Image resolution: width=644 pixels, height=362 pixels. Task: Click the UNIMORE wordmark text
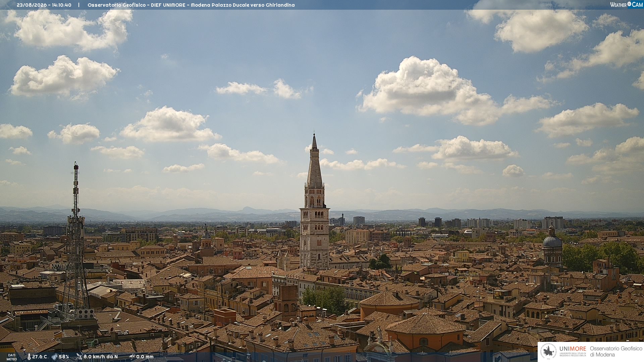pos(573,349)
